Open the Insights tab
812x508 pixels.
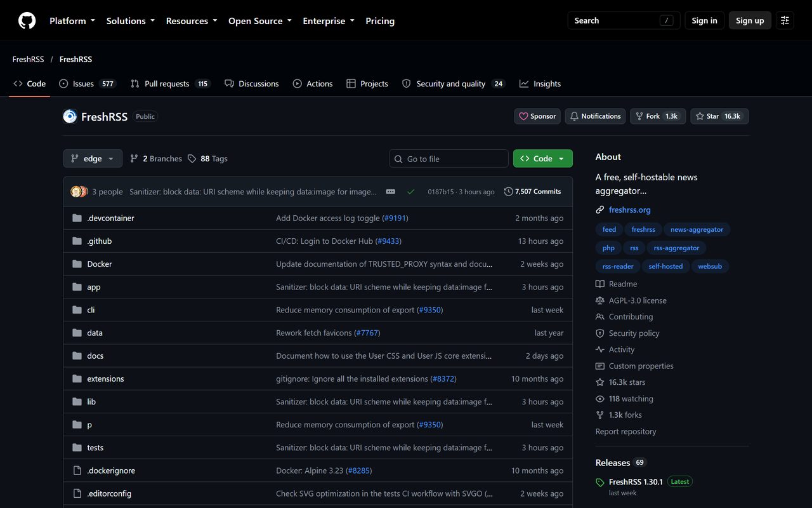coord(540,84)
